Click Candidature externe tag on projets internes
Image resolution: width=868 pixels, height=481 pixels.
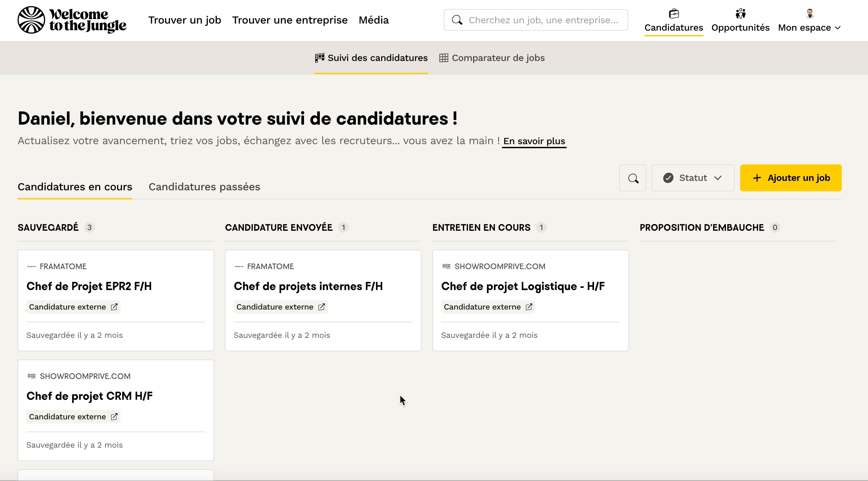click(275, 307)
